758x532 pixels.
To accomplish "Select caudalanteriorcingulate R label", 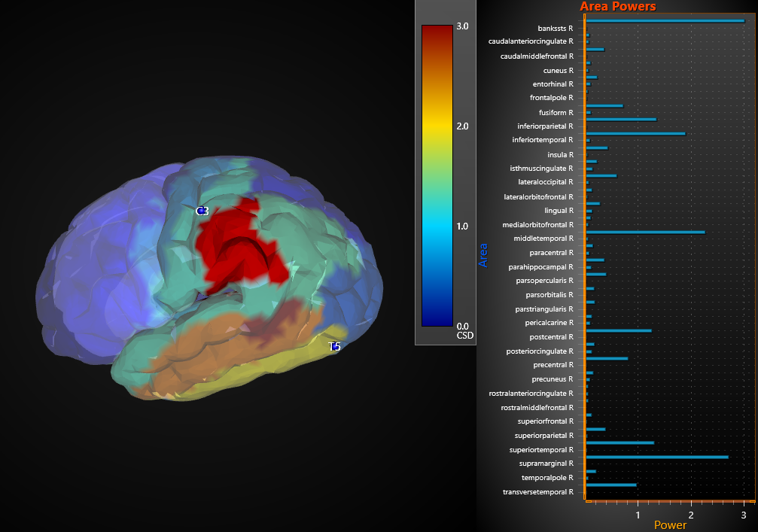I will pos(531,41).
